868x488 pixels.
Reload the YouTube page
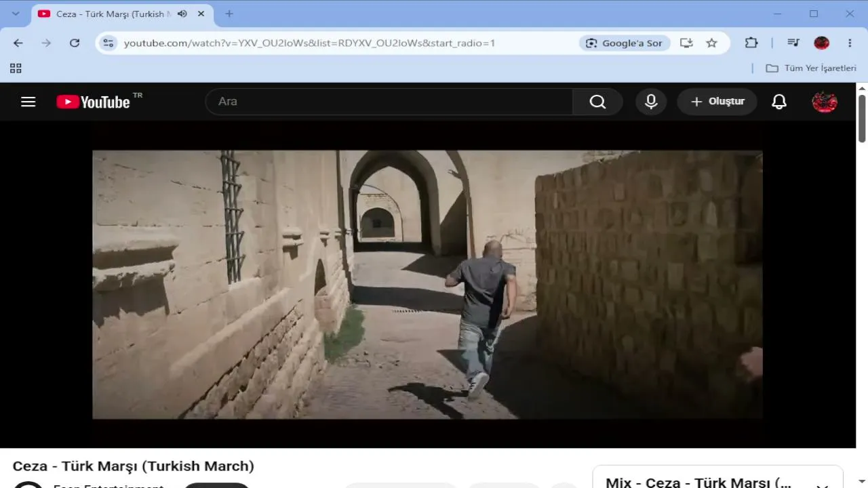tap(75, 43)
